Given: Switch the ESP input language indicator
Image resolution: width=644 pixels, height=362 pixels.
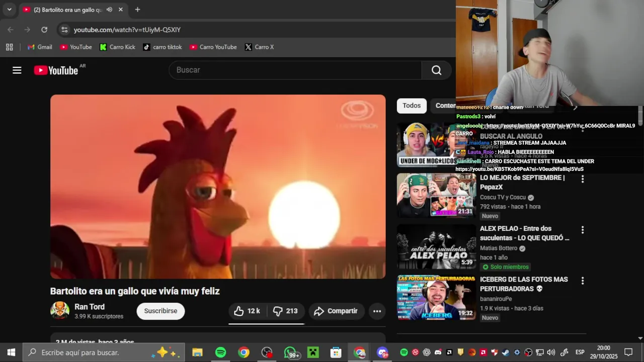Looking at the screenshot, I should (580, 352).
